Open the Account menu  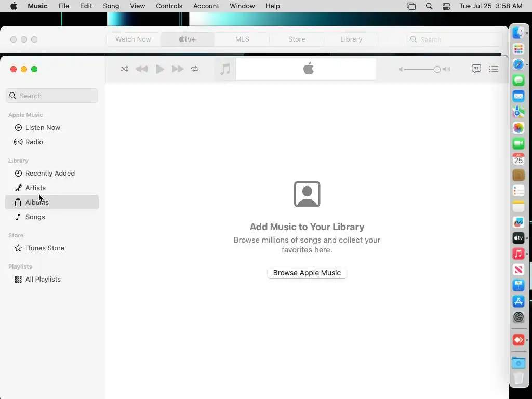(x=206, y=6)
